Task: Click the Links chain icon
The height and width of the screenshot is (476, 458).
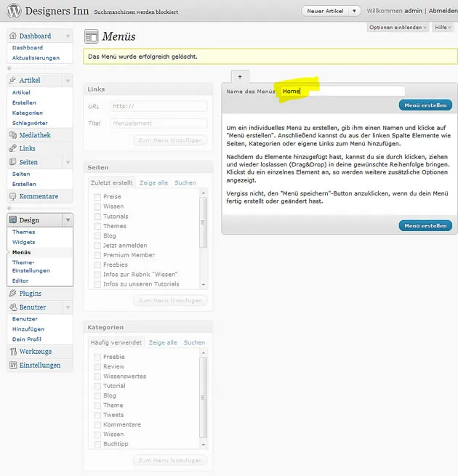Action: click(13, 148)
